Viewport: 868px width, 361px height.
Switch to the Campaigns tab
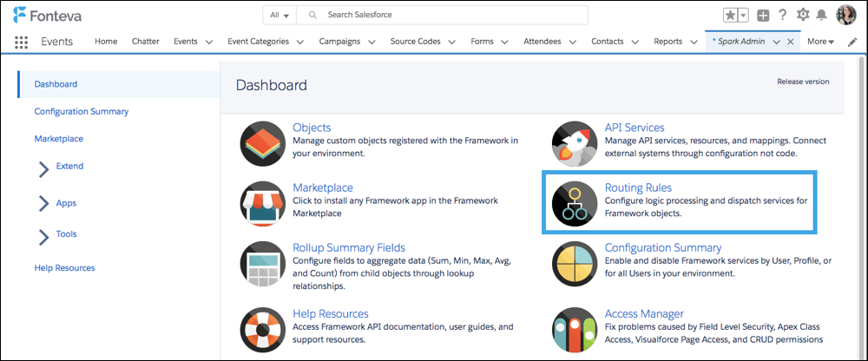(x=340, y=42)
